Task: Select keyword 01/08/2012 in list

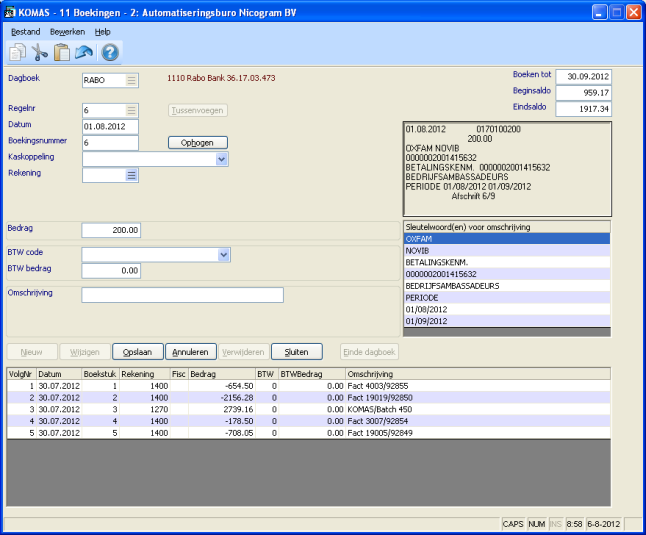Action: click(x=507, y=309)
